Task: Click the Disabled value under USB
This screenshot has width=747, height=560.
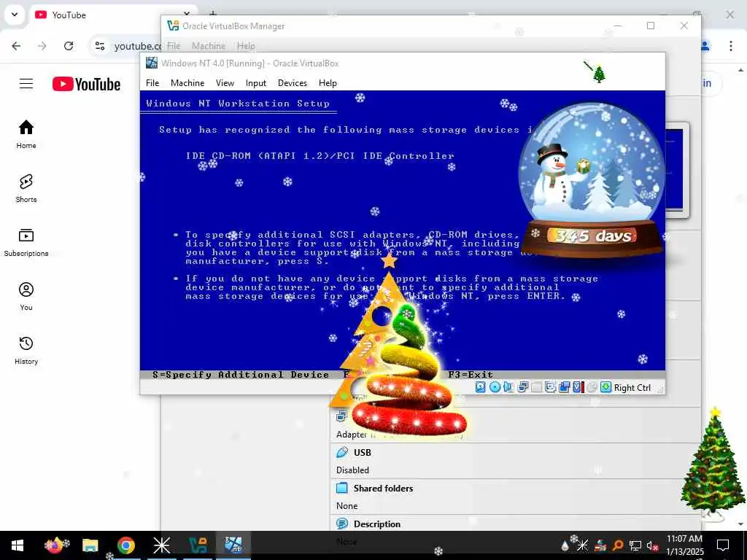Action: (352, 470)
